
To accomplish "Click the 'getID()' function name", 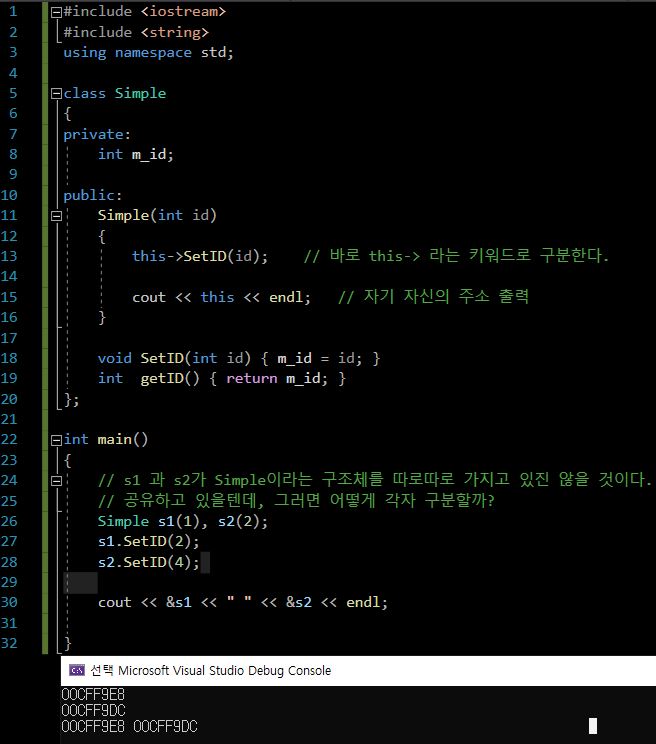I will [170, 379].
